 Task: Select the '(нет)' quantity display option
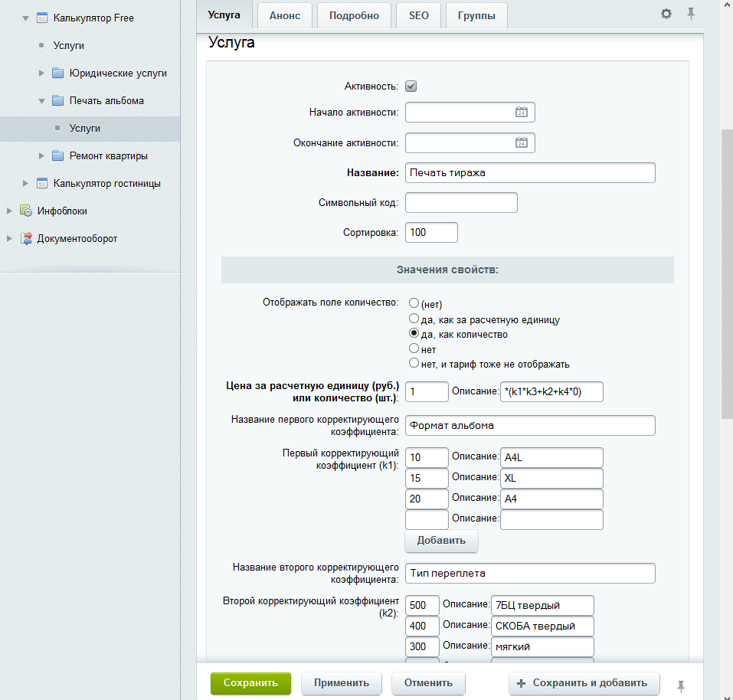coord(414,303)
